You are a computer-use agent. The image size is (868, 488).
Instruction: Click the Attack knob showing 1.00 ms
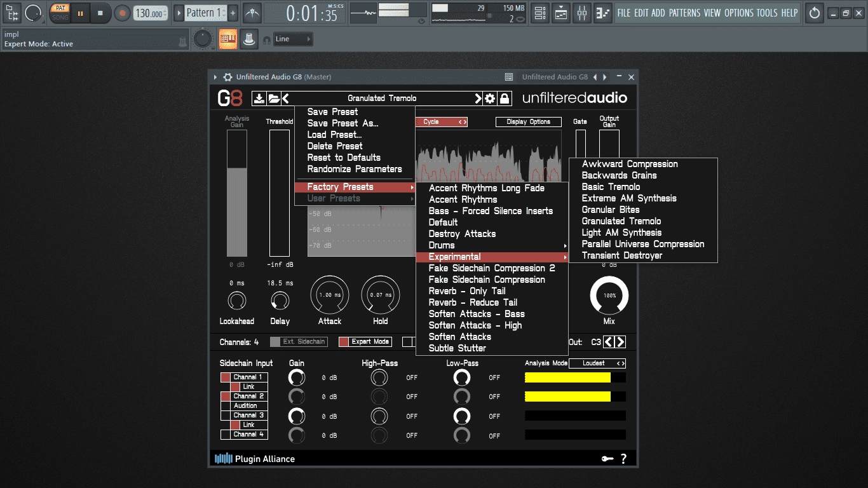tap(330, 295)
